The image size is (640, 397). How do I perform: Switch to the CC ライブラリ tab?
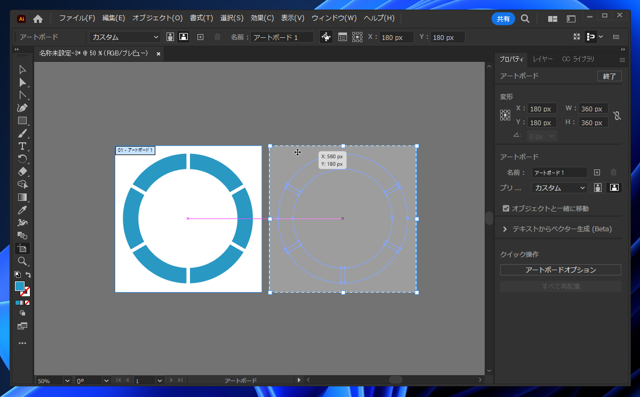578,60
